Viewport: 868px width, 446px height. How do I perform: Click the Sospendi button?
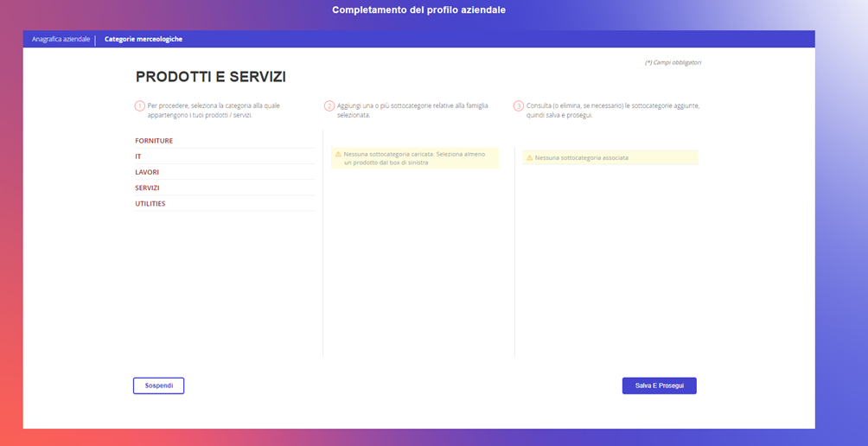[158, 385]
